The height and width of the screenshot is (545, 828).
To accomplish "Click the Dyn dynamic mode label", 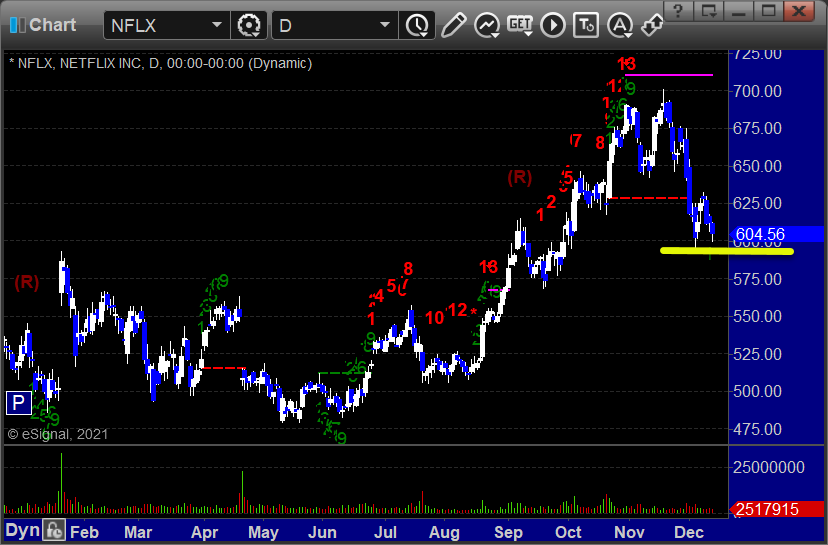I will 23,530.
